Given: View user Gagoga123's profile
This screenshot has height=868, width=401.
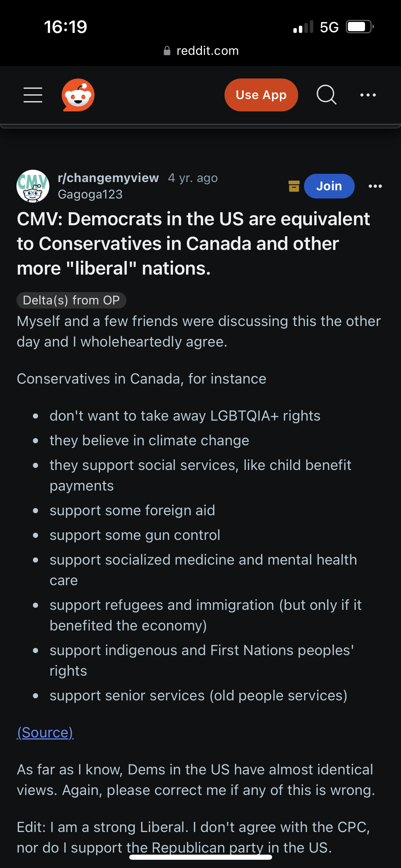Looking at the screenshot, I should tap(90, 194).
